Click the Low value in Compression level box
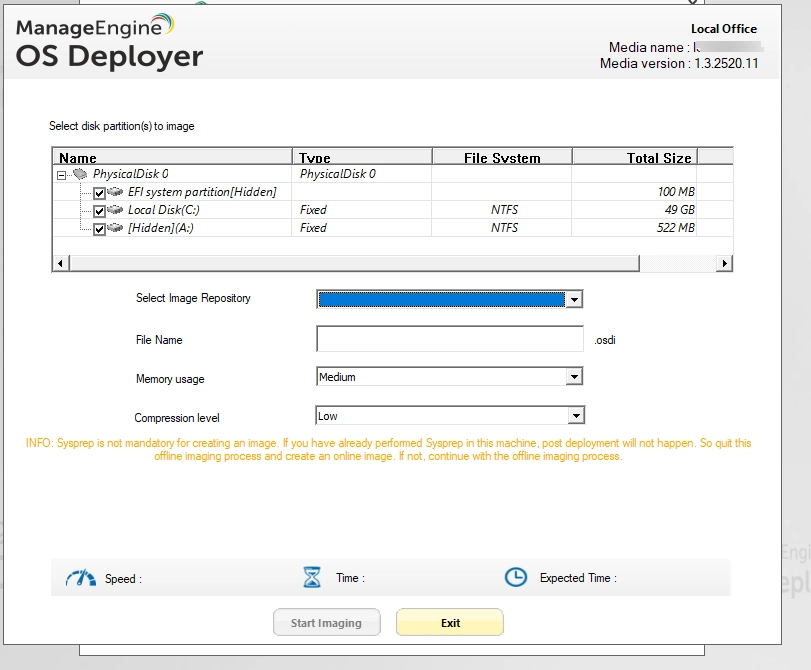The image size is (811, 670). pos(327,416)
